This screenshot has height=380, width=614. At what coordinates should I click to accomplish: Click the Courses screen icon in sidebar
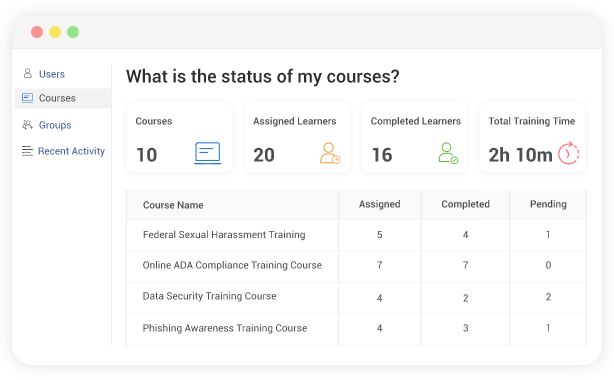27,98
